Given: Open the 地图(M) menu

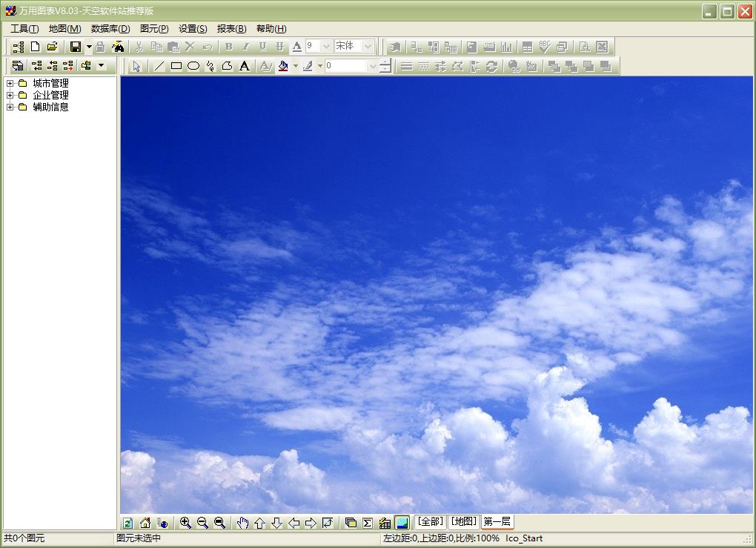Looking at the screenshot, I should [64, 28].
